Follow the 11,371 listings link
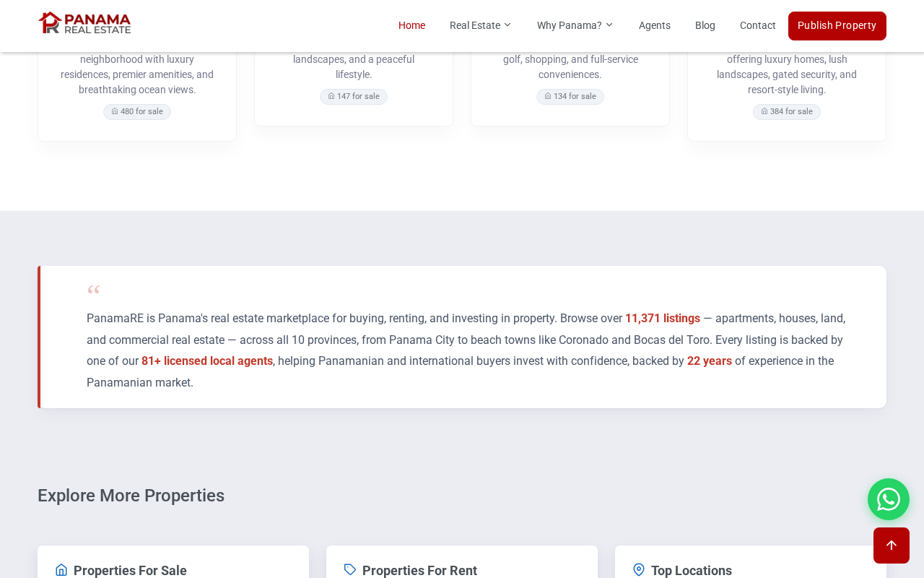 [x=663, y=319]
